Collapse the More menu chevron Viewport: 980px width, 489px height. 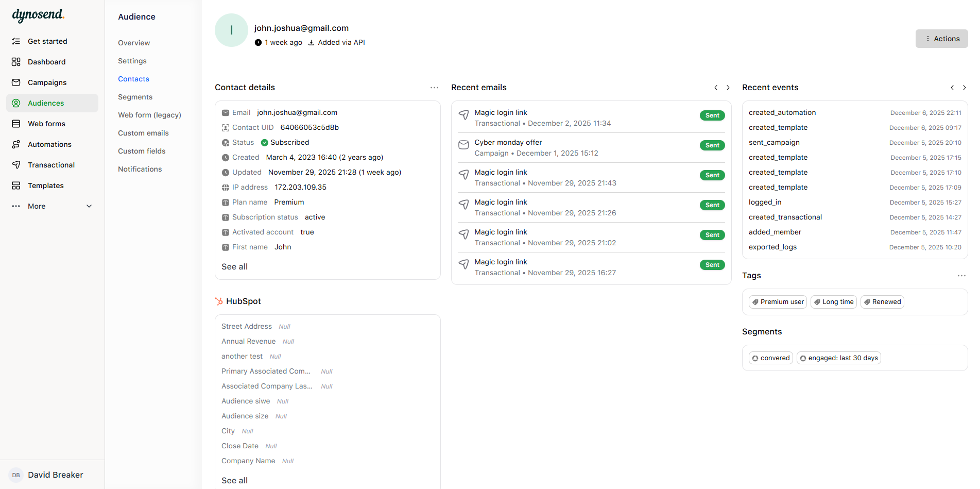tap(89, 206)
